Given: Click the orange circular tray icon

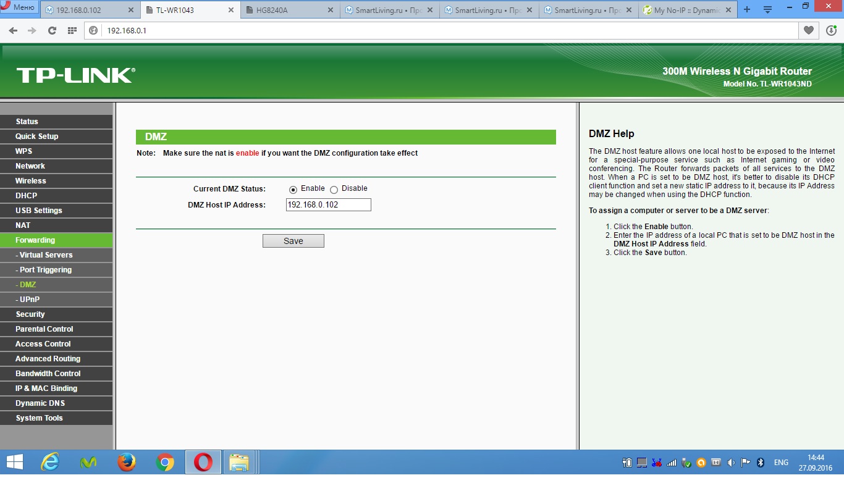Looking at the screenshot, I should [701, 462].
